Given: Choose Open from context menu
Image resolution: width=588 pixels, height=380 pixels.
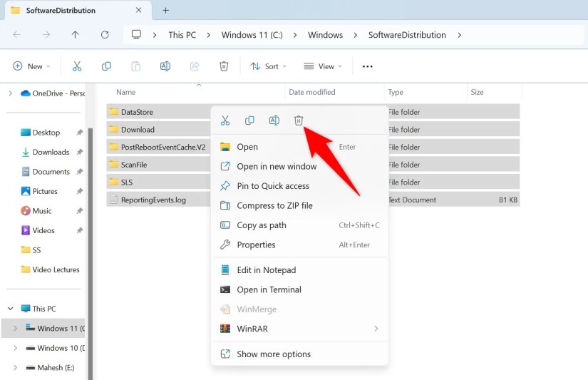Looking at the screenshot, I should (x=299, y=147).
